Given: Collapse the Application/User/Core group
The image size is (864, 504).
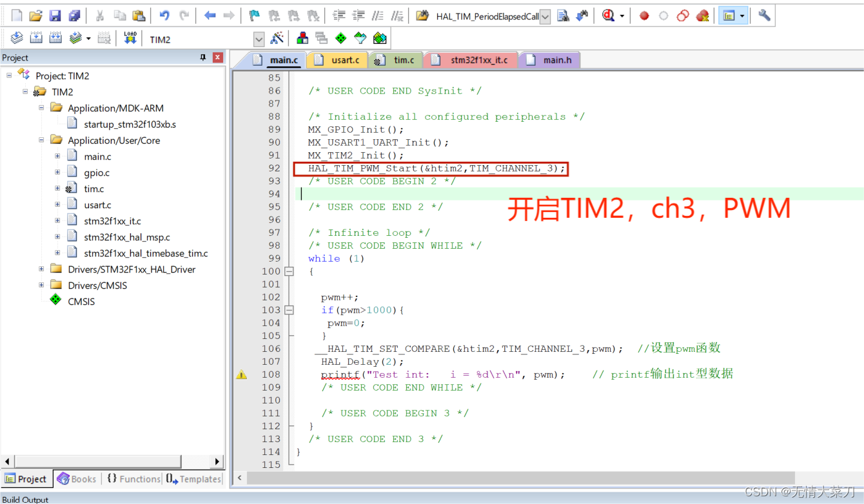Looking at the screenshot, I should pos(41,140).
